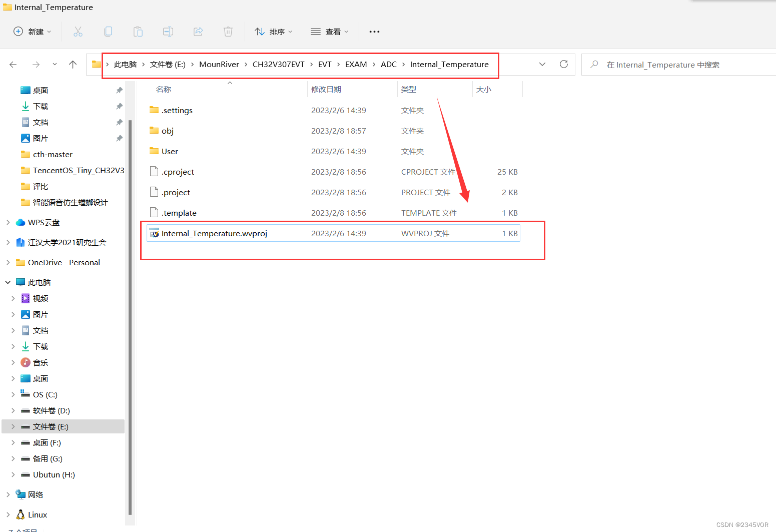The height and width of the screenshot is (532, 776).
Task: Open the 查看 (View) dropdown
Action: [x=329, y=32]
